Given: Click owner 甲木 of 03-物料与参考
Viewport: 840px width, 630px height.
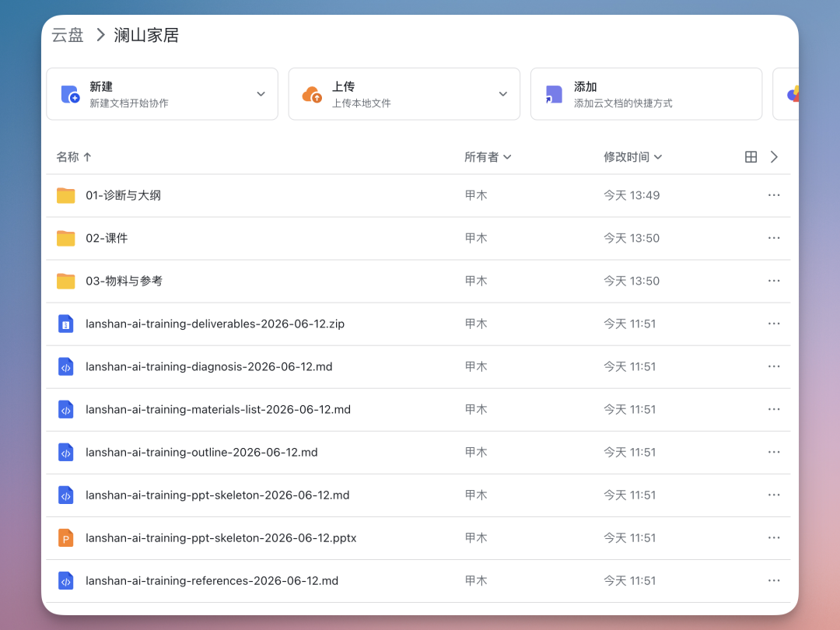Looking at the screenshot, I should [x=476, y=282].
